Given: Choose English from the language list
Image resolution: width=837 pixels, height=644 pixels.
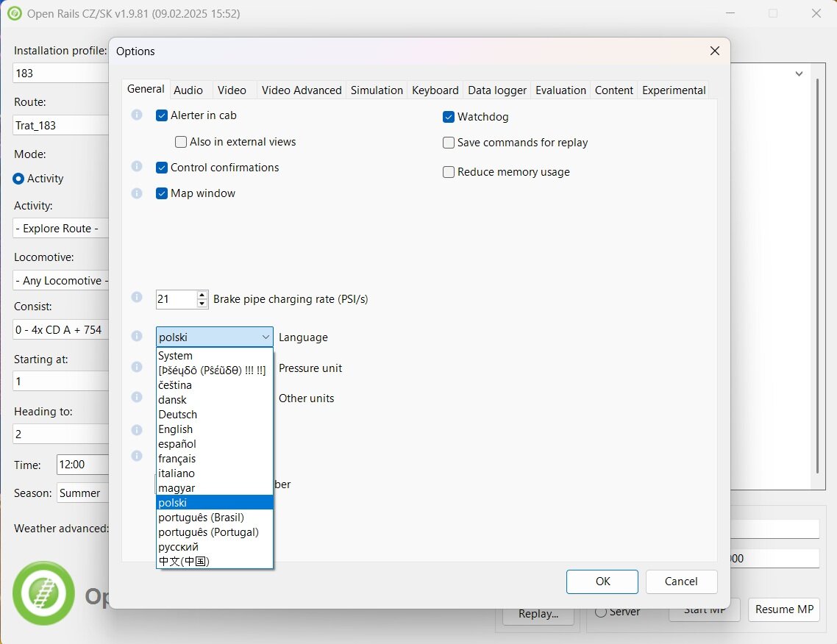Looking at the screenshot, I should tap(176, 429).
